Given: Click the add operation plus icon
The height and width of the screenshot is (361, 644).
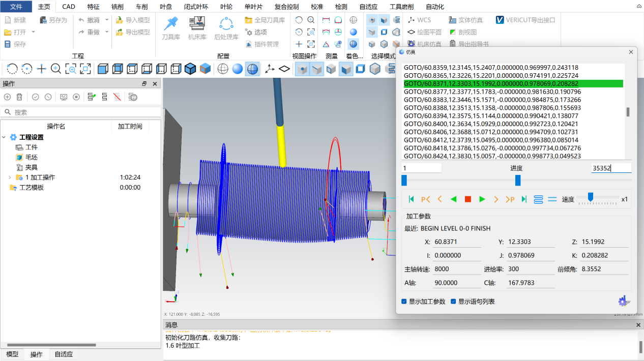Looking at the screenshot, I should 7,97.
